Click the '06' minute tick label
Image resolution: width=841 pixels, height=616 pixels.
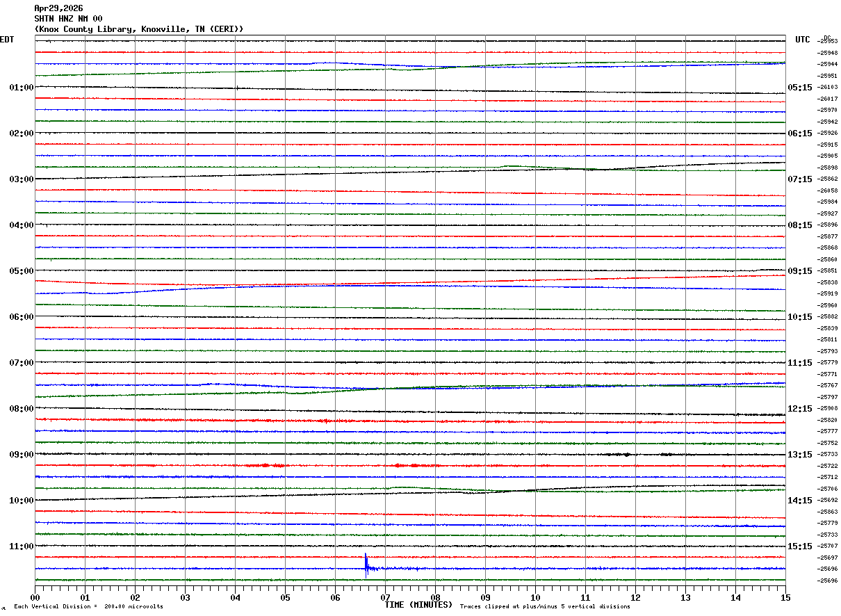(x=335, y=597)
